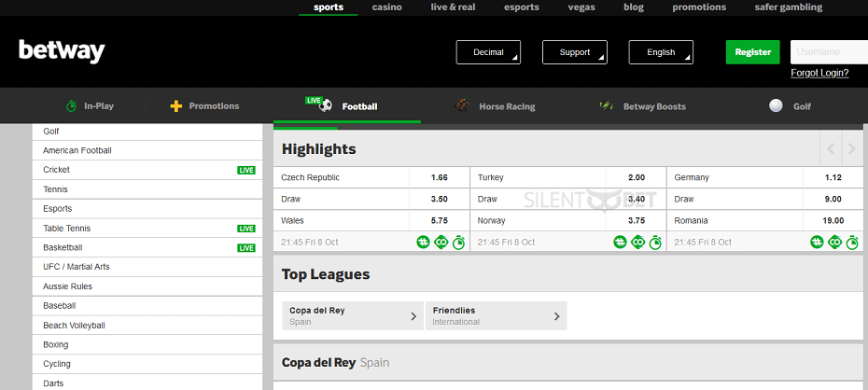The image size is (868, 390).
Task: Open the safer gambling tab
Action: (789, 7)
